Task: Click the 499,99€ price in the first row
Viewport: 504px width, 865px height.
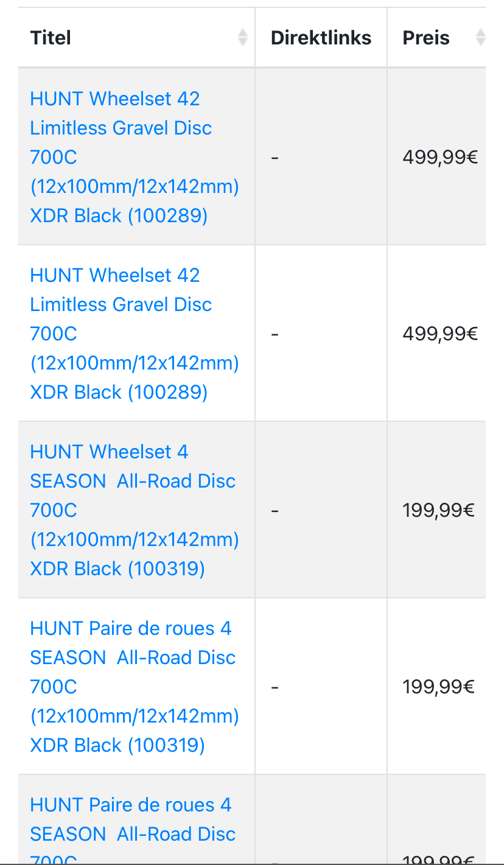Action: 439,158
